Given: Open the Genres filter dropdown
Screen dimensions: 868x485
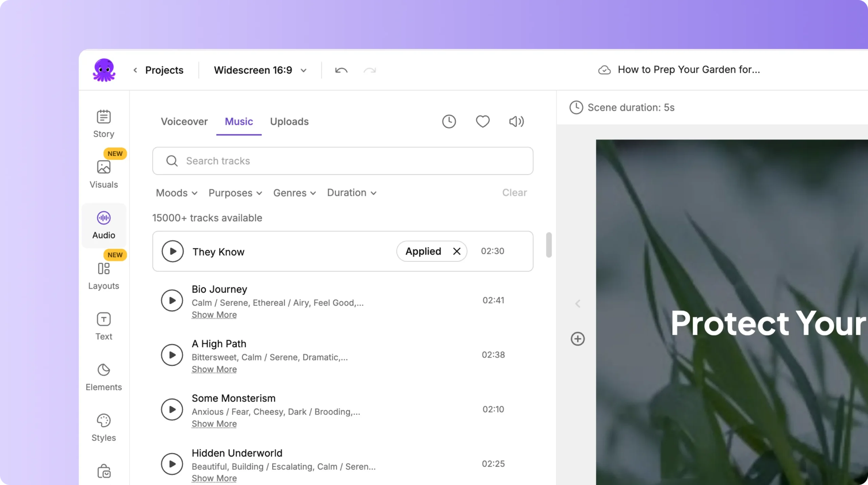Looking at the screenshot, I should (294, 193).
